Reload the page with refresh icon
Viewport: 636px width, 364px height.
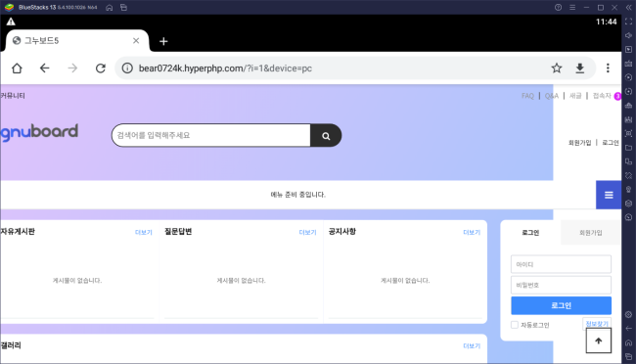coord(101,68)
